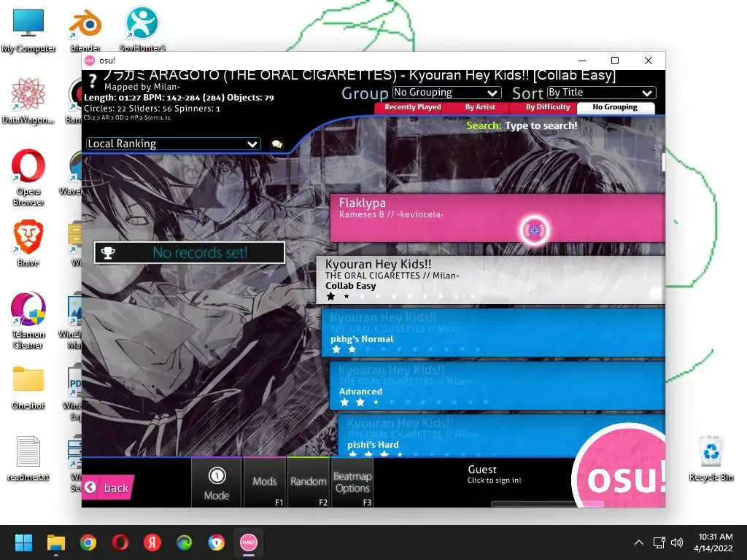This screenshot has width=747, height=560.
Task: Launch Google Chrome from taskbar
Action: pos(88,542)
